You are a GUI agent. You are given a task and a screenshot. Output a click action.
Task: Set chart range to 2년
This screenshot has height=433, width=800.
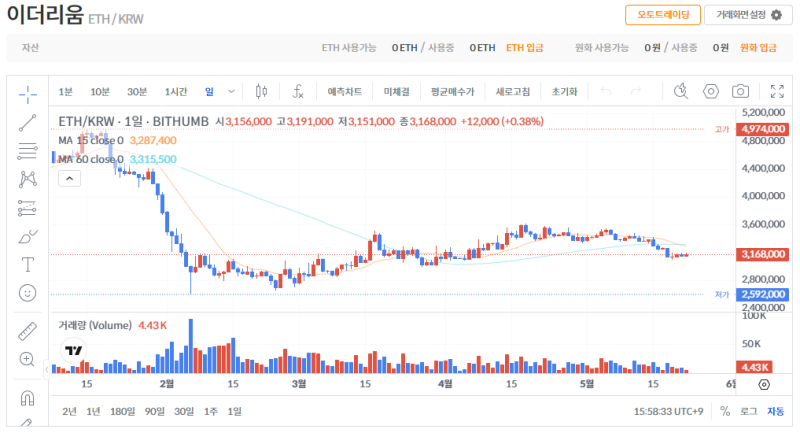click(69, 411)
